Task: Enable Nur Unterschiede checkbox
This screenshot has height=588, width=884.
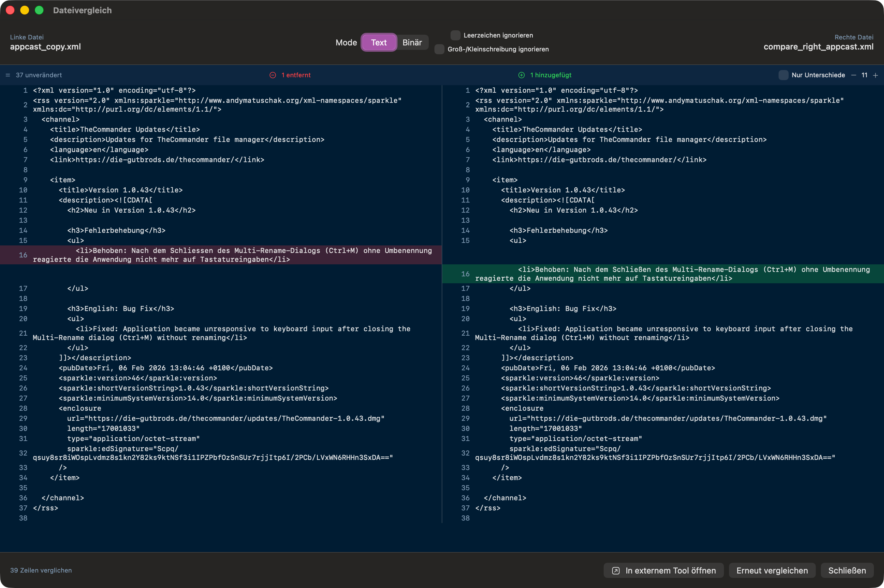Action: tap(783, 75)
